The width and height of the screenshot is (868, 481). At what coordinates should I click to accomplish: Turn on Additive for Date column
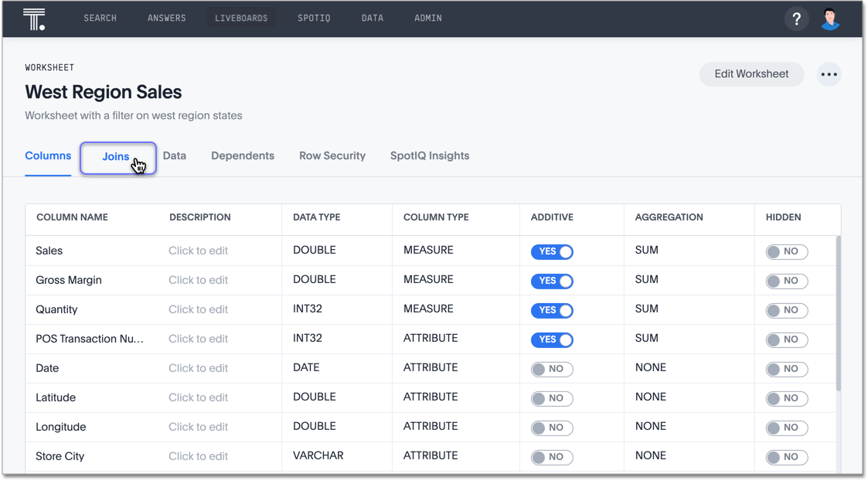[x=552, y=369]
